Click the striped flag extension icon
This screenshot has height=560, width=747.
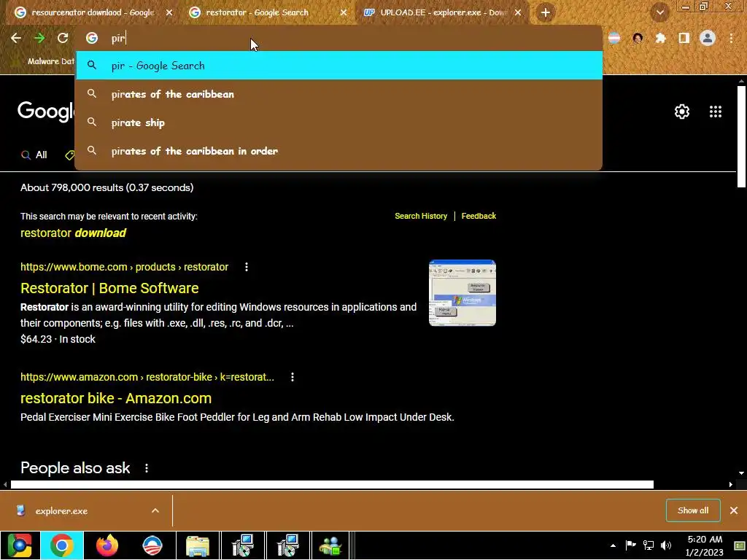click(614, 38)
